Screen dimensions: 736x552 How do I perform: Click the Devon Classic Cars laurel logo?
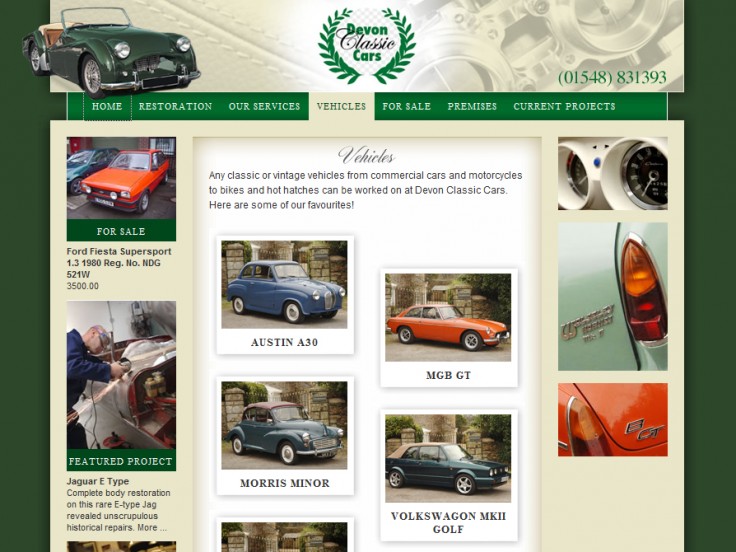(366, 45)
